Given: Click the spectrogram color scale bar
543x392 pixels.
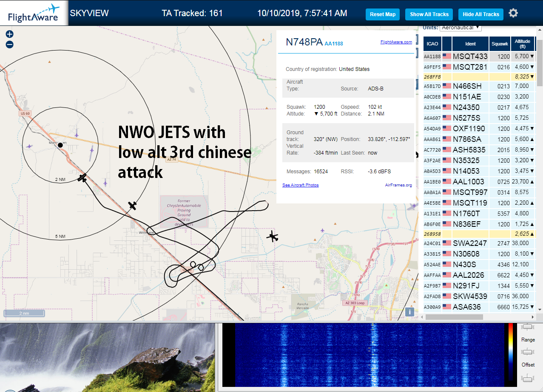Looking at the screenshot, I should tap(511, 353).
